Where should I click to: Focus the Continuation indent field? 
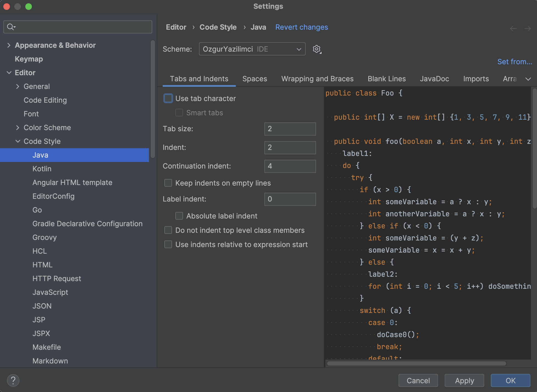(290, 166)
